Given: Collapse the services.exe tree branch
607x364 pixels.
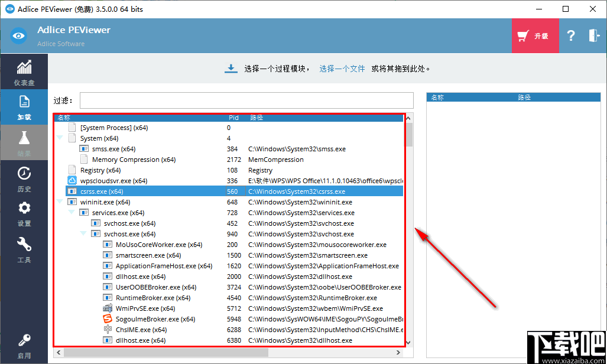Looking at the screenshot, I should 72,212.
